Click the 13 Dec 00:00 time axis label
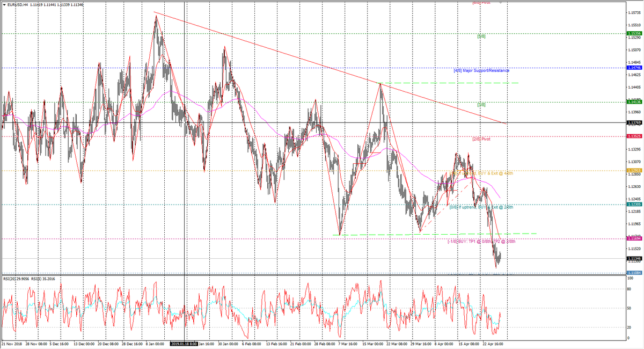The height and width of the screenshot is (349, 644). coord(85,343)
